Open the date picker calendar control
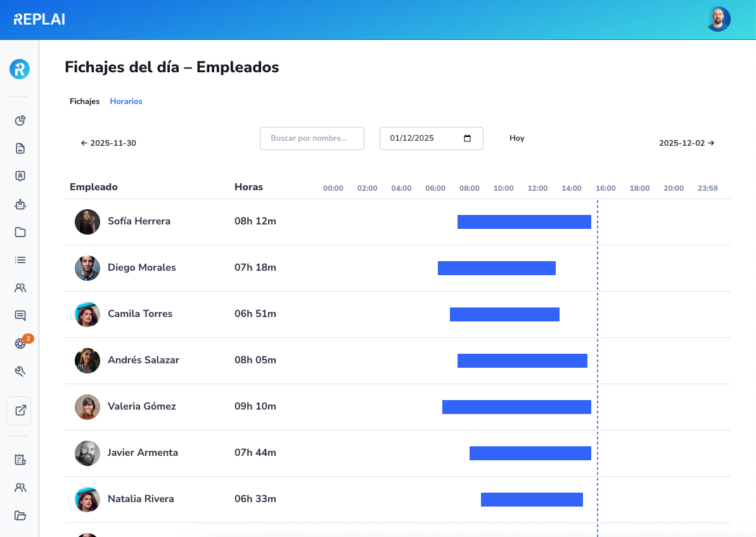Viewport: 756px width, 537px height. 467,138
